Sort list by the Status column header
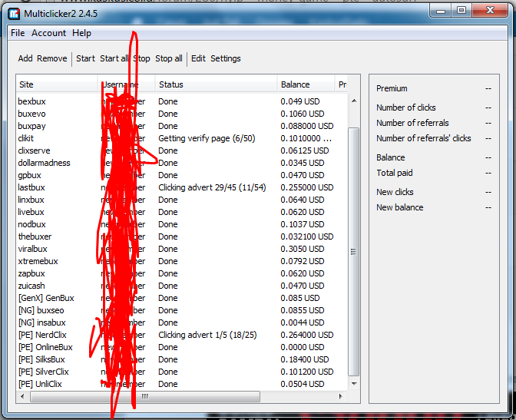This screenshot has height=420, width=516. click(x=216, y=84)
